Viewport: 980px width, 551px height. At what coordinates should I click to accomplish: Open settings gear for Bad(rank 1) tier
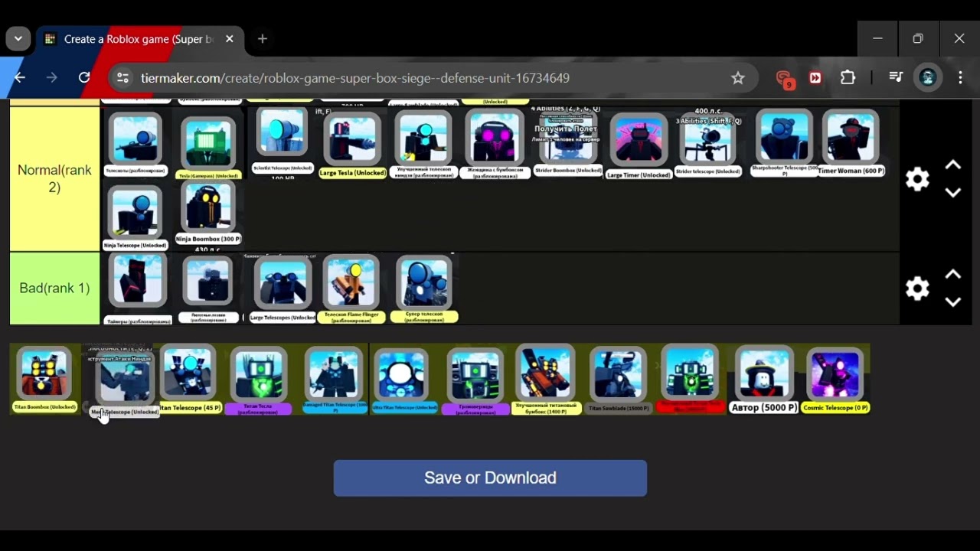[917, 289]
